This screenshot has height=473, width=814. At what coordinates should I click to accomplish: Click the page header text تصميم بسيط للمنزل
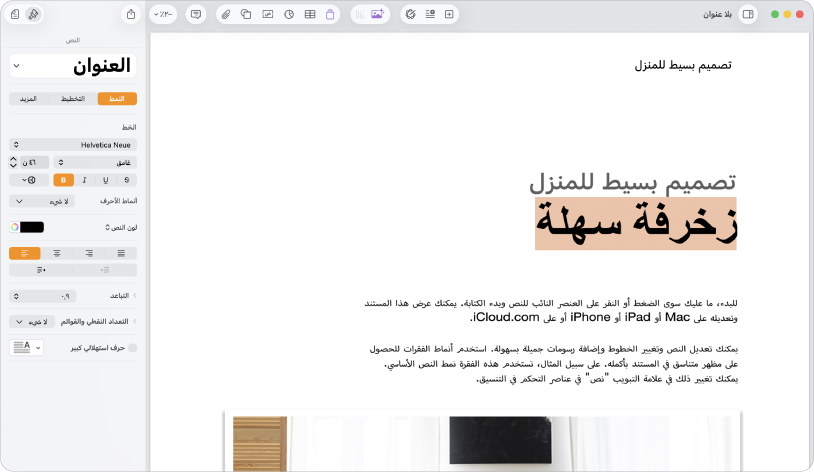[683, 65]
